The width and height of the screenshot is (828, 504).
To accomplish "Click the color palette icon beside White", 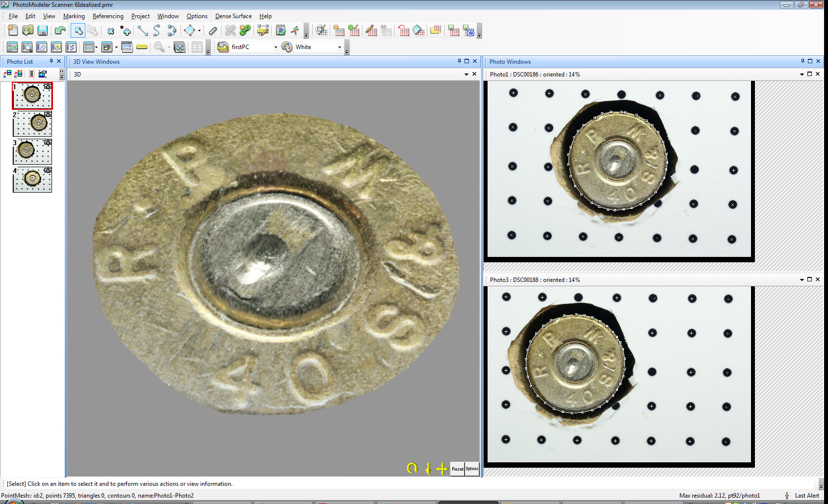I will (287, 47).
